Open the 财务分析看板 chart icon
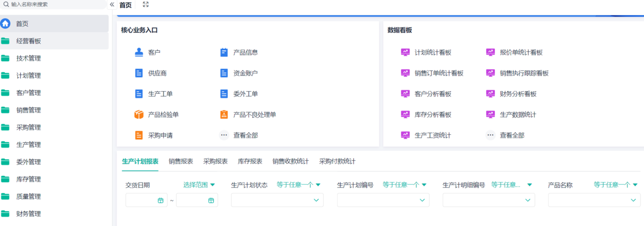Screen dimensions: 644x226 [491, 94]
